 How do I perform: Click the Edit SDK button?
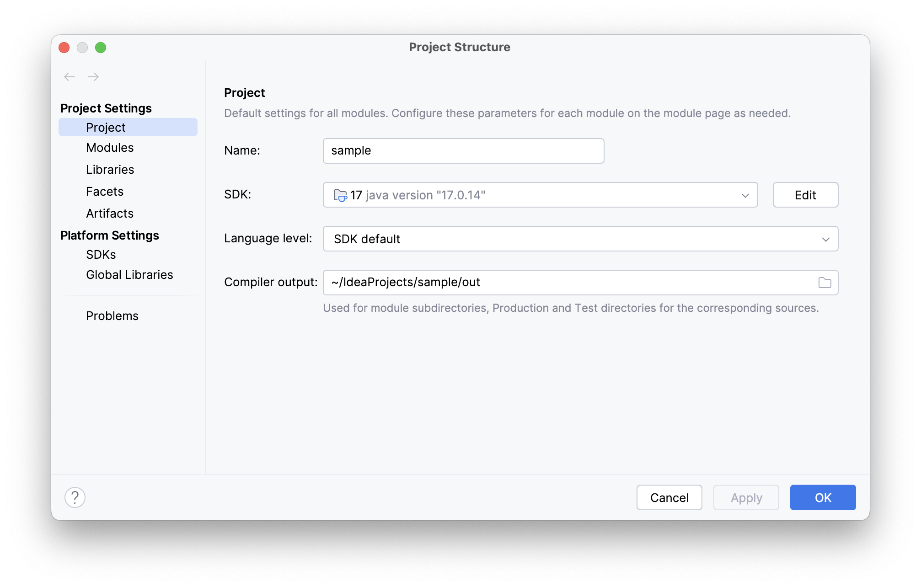pyautogui.click(x=805, y=195)
